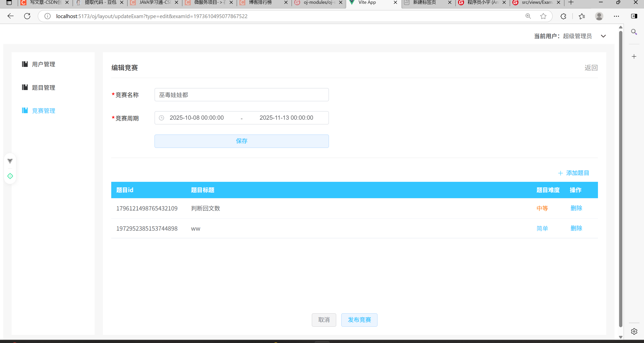The height and width of the screenshot is (343, 644).
Task: Open 题目管理 in the sidebar menu
Action: pyautogui.click(x=44, y=88)
